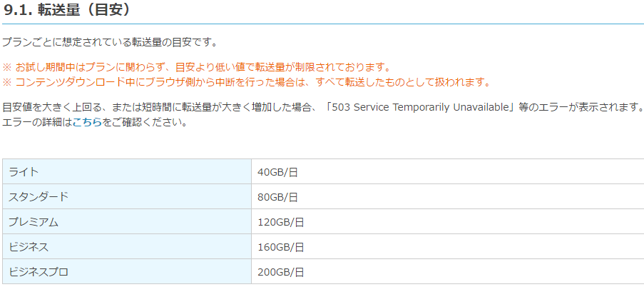Click the ※ mark before コンテンツダウンロード中
This screenshot has height=287, width=644.
(7, 81)
